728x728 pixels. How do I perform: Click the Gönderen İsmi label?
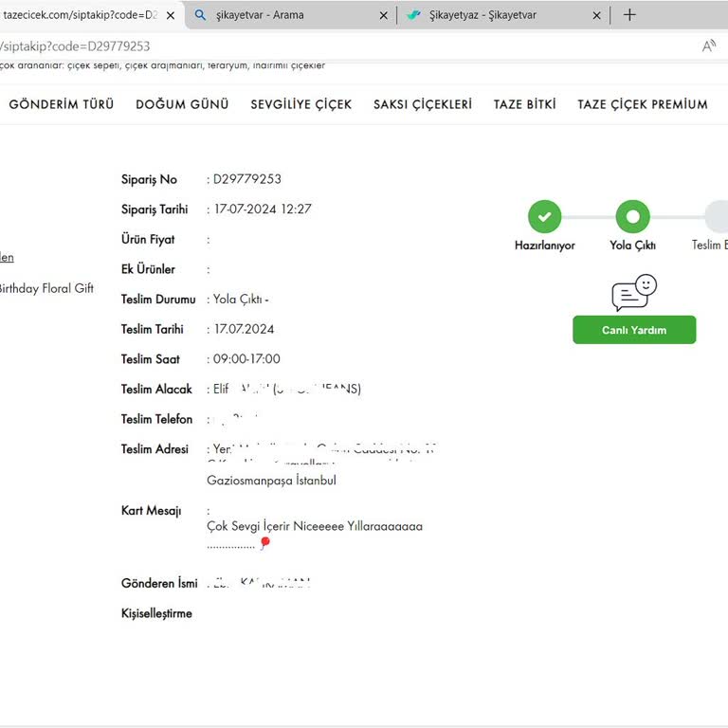pyautogui.click(x=159, y=583)
